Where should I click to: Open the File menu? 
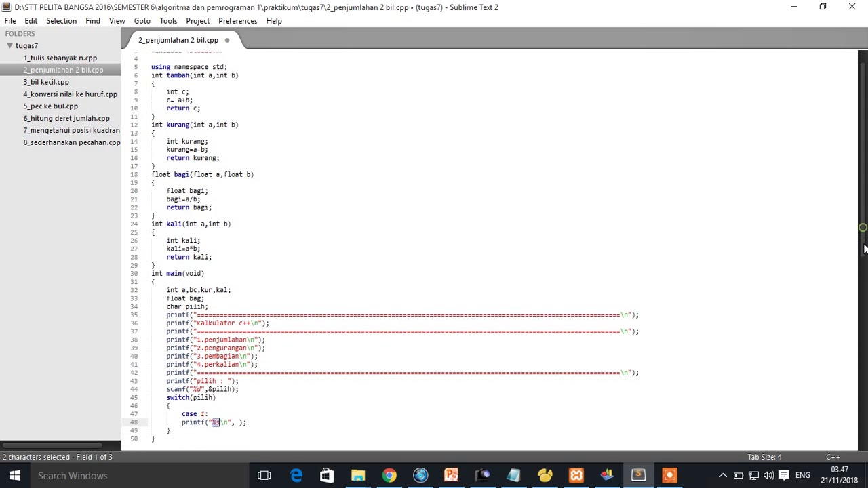tap(10, 21)
